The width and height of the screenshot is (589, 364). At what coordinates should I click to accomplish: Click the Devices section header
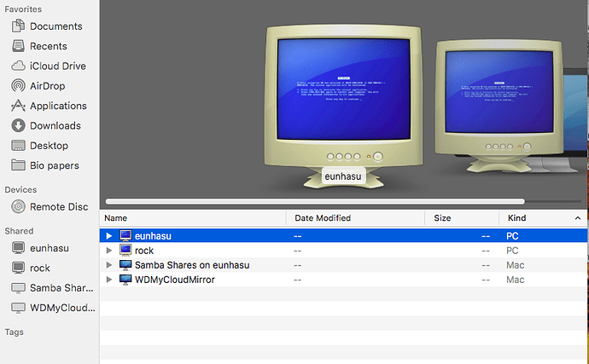20,189
